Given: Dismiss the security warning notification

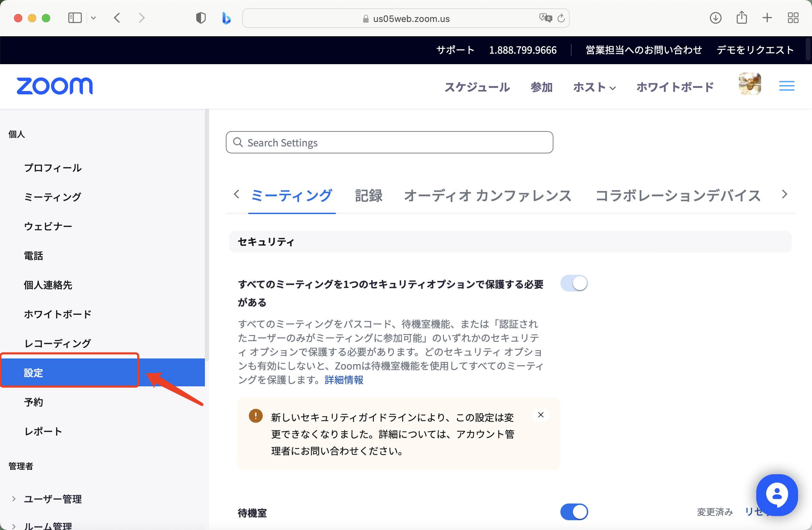Looking at the screenshot, I should click(x=541, y=415).
